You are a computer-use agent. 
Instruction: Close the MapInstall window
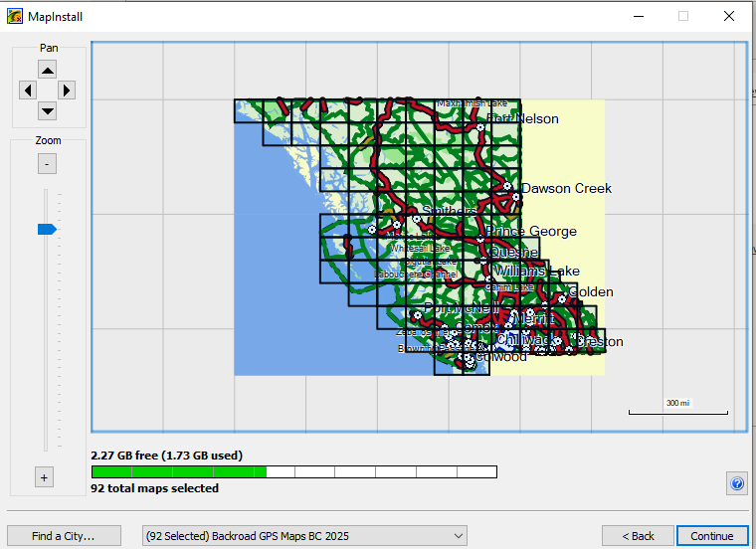point(729,16)
